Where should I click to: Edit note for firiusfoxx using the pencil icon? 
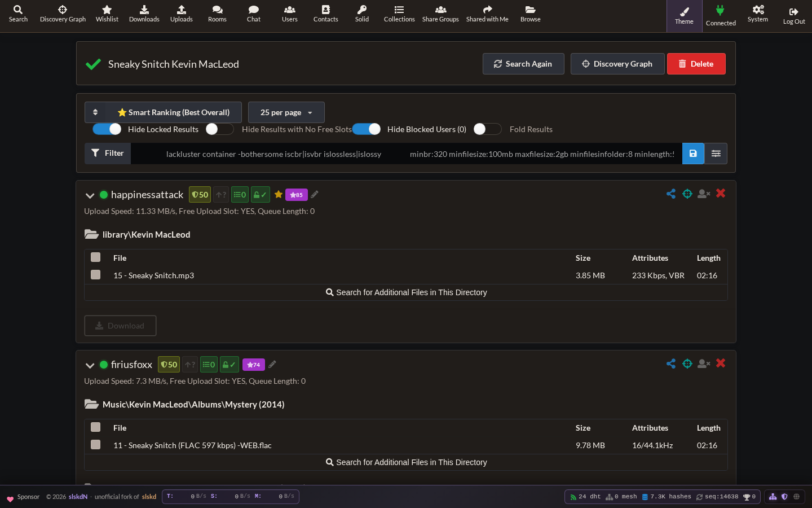coord(272,365)
